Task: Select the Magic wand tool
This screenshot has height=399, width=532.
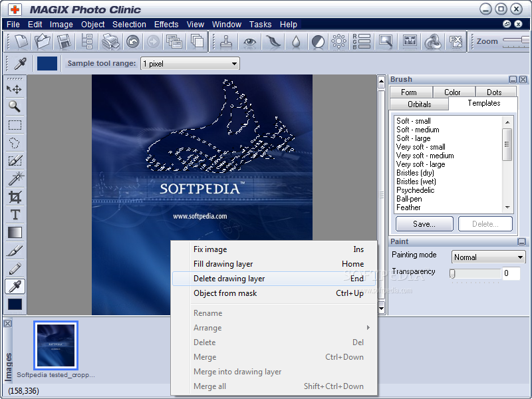Action: [15, 178]
